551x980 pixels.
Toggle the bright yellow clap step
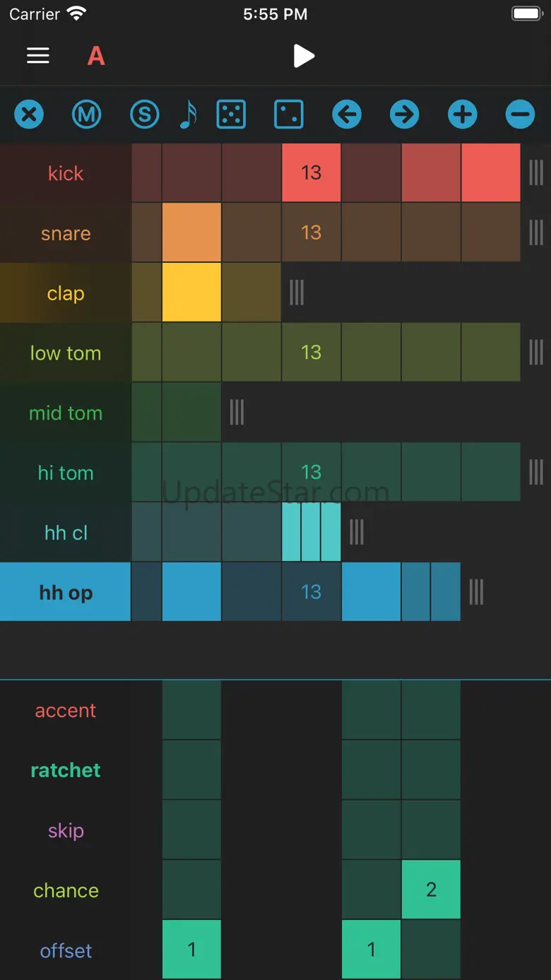pos(191,293)
